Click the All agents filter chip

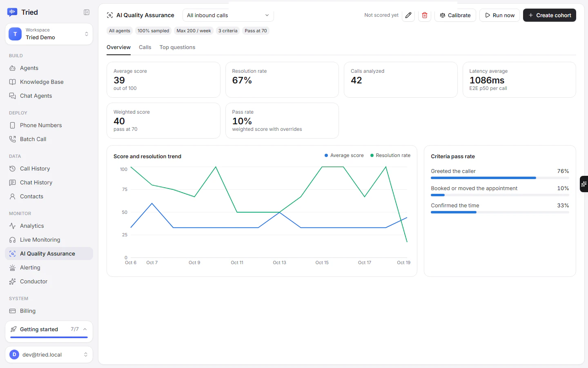click(x=120, y=31)
